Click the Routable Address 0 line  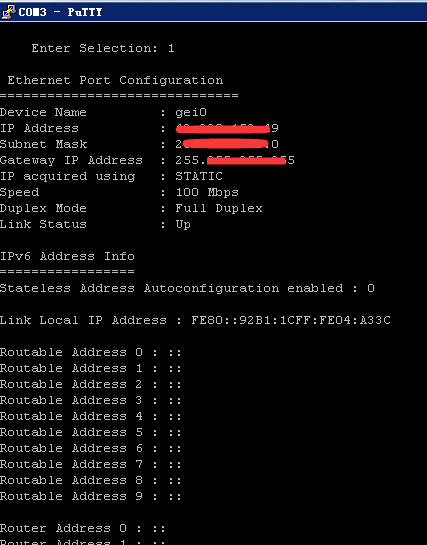click(x=91, y=352)
